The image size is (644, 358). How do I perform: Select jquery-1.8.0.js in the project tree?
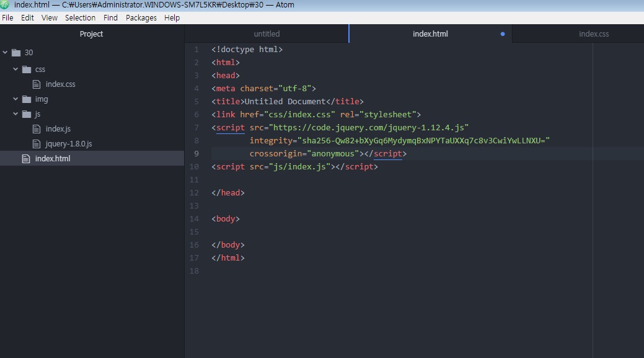[69, 144]
